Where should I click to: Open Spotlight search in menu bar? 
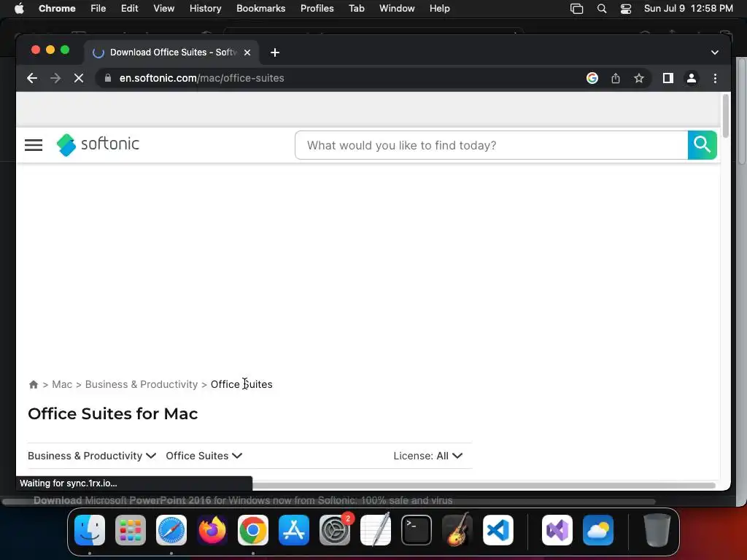602,9
